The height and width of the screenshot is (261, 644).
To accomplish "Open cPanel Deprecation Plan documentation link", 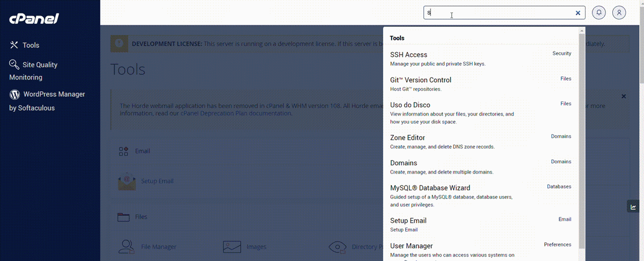I will pyautogui.click(x=236, y=113).
